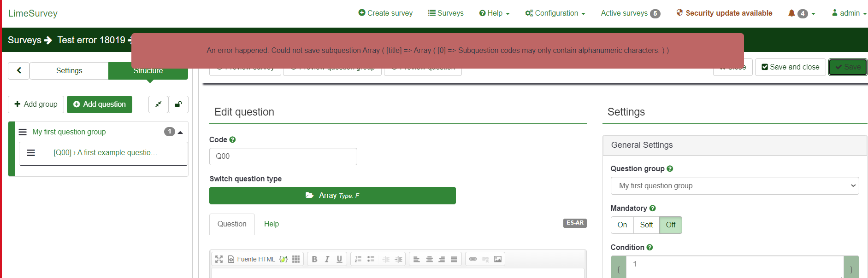868x278 pixels.
Task: Click Save and close button
Action: pyautogui.click(x=790, y=67)
